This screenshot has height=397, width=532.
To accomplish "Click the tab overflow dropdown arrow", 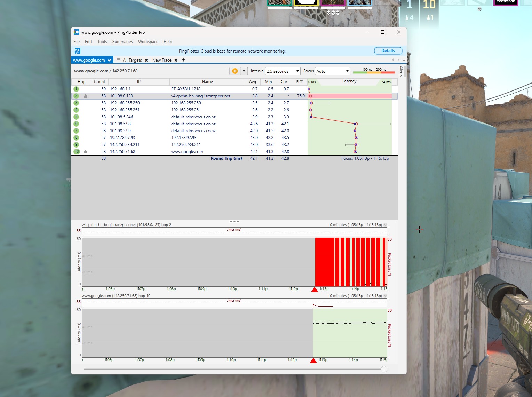I will [x=404, y=60].
